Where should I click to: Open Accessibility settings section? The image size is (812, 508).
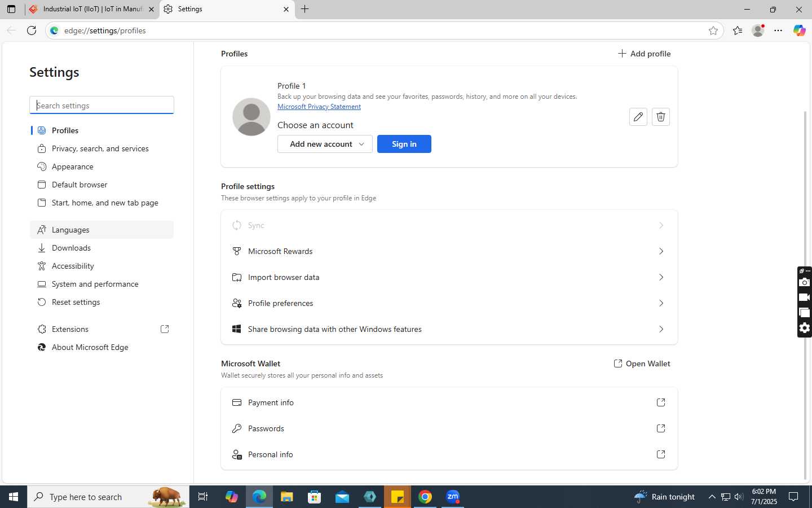pyautogui.click(x=101, y=266)
